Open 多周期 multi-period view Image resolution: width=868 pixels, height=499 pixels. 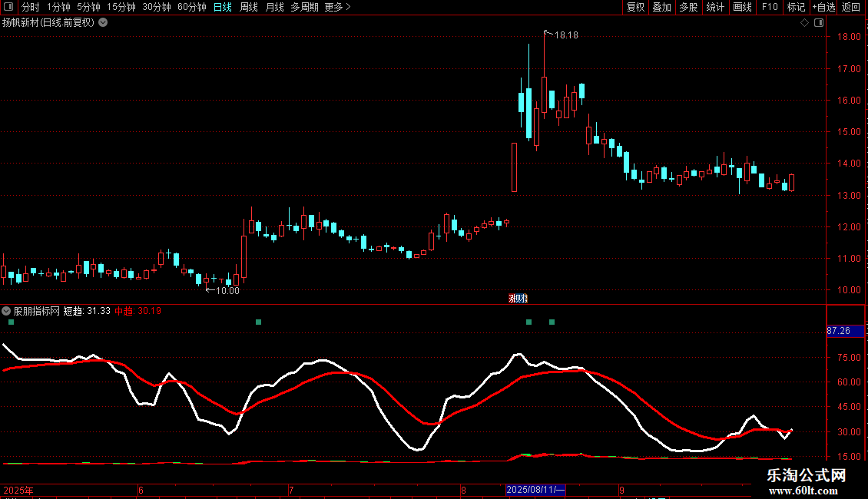[x=304, y=7]
